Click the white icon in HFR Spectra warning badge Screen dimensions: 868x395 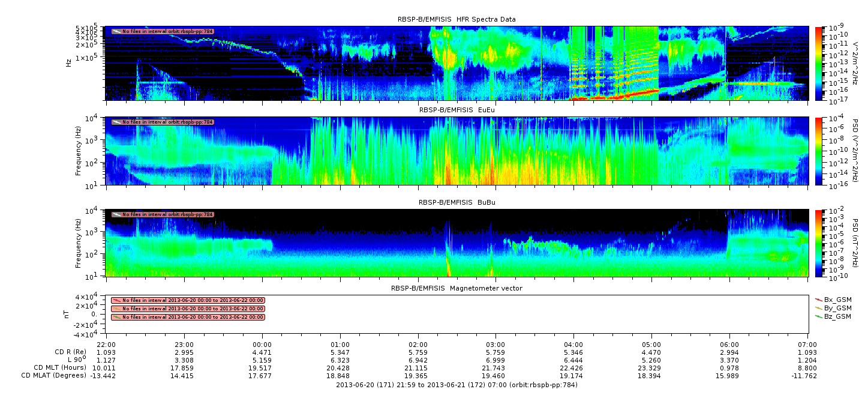pyautogui.click(x=116, y=31)
